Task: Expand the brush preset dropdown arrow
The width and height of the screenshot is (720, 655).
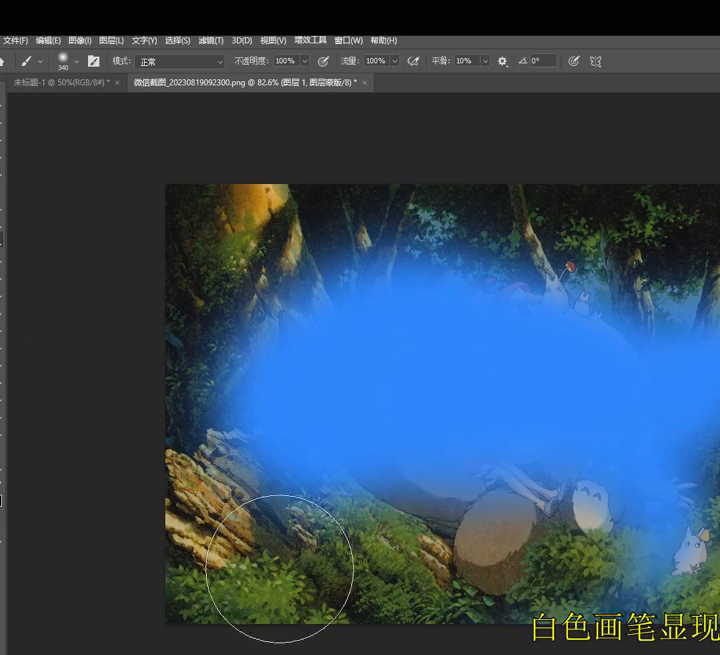Action: coord(77,62)
